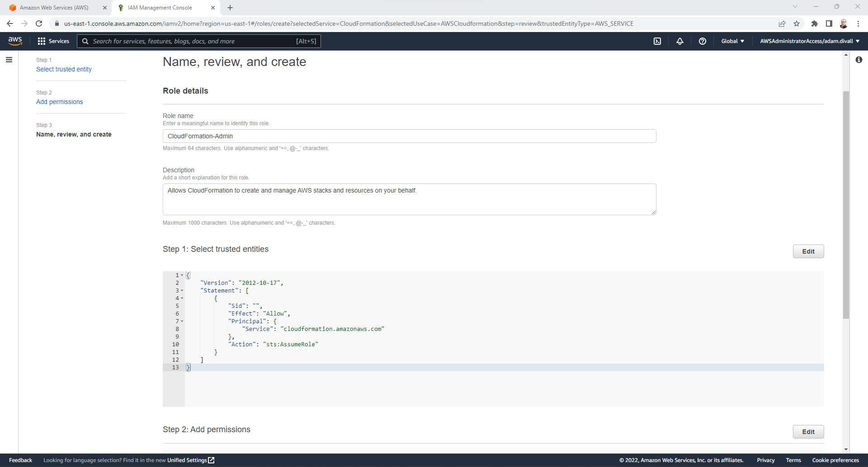
Task: Focus the Description text area
Action: click(x=409, y=199)
